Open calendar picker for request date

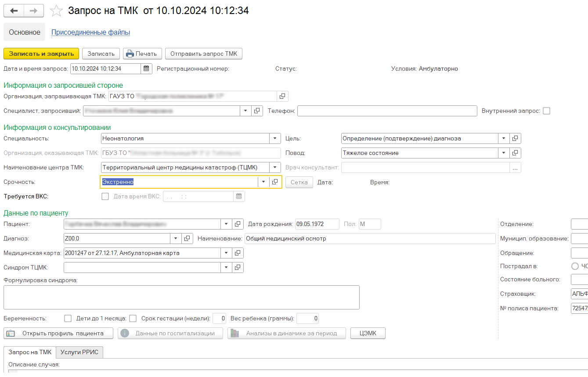pos(147,68)
